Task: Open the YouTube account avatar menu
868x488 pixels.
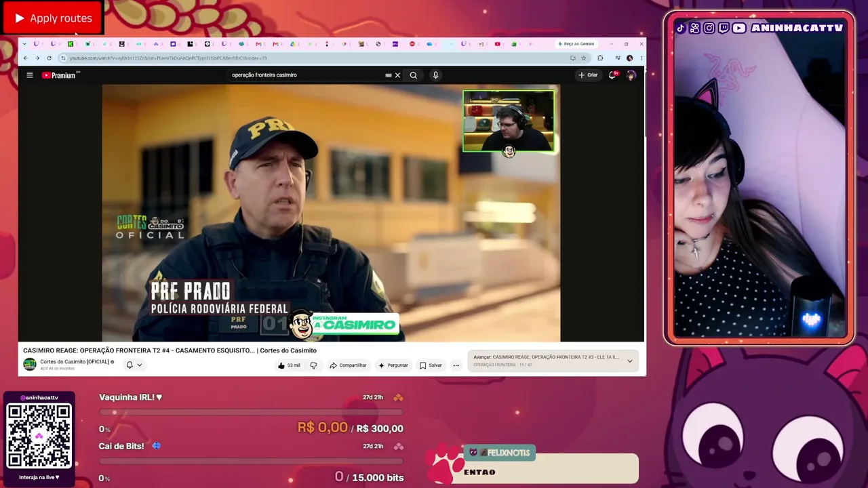Action: point(631,75)
